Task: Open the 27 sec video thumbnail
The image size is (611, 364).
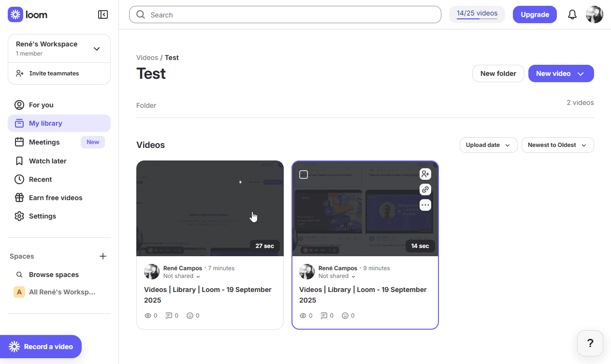Action: [210, 208]
